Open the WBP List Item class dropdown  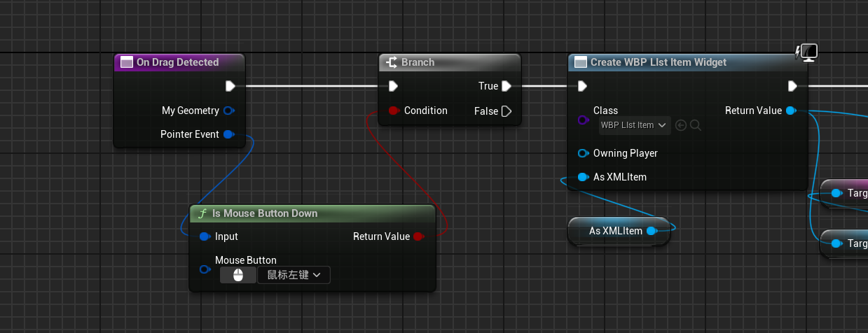coord(635,125)
